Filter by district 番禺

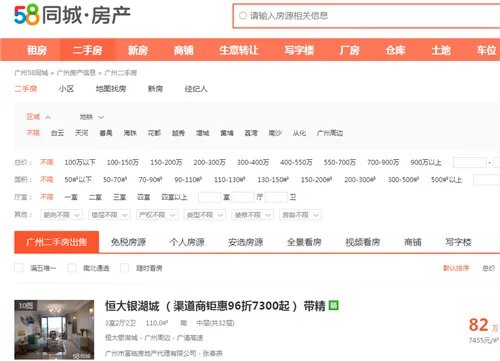coord(106,133)
